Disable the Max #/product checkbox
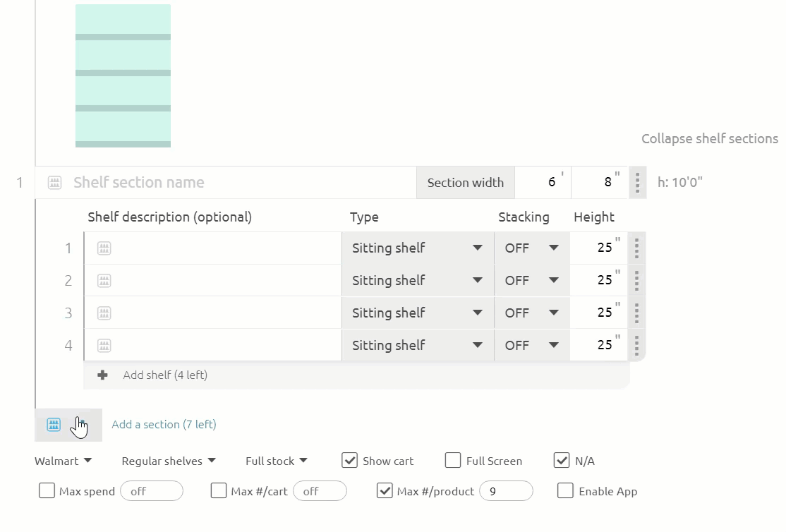The height and width of the screenshot is (532, 786). [385, 490]
